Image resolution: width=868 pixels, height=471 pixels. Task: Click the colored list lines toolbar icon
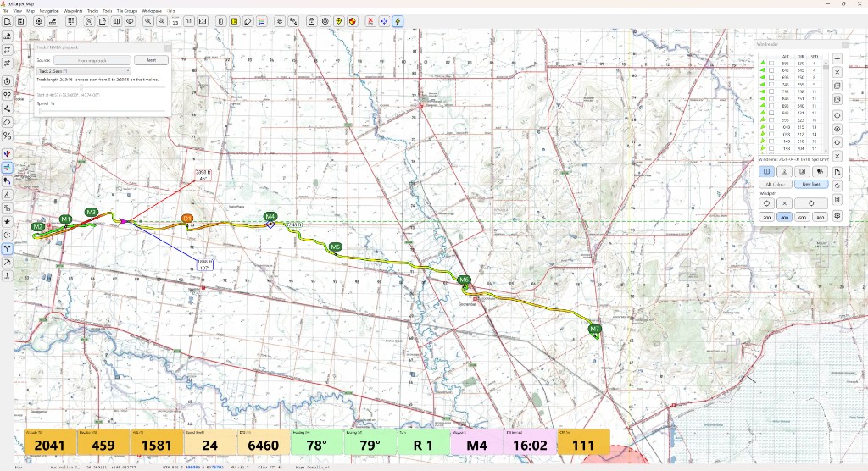pos(262,21)
